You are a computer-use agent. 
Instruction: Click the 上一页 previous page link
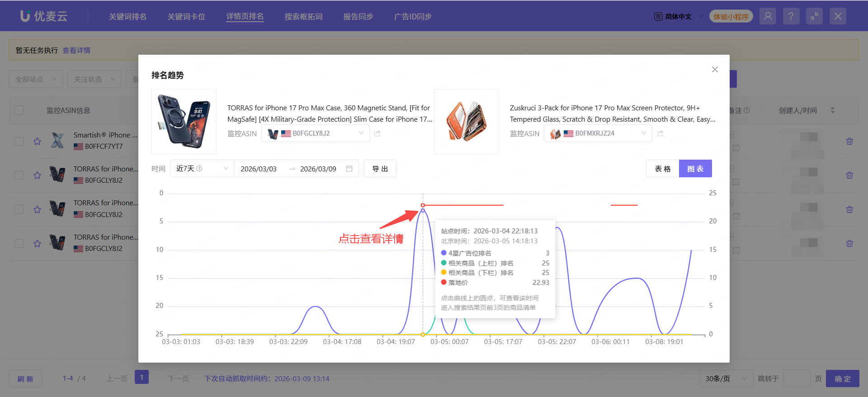click(117, 378)
